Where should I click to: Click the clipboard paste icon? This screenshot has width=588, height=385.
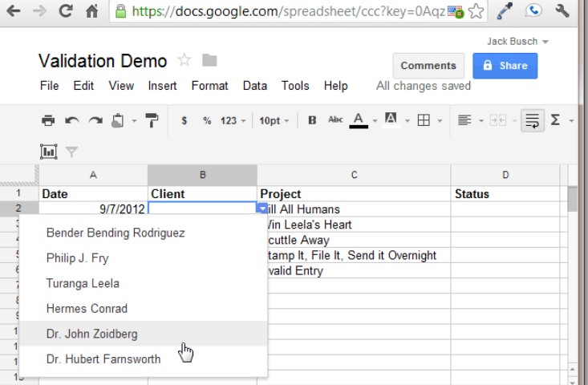(118, 120)
